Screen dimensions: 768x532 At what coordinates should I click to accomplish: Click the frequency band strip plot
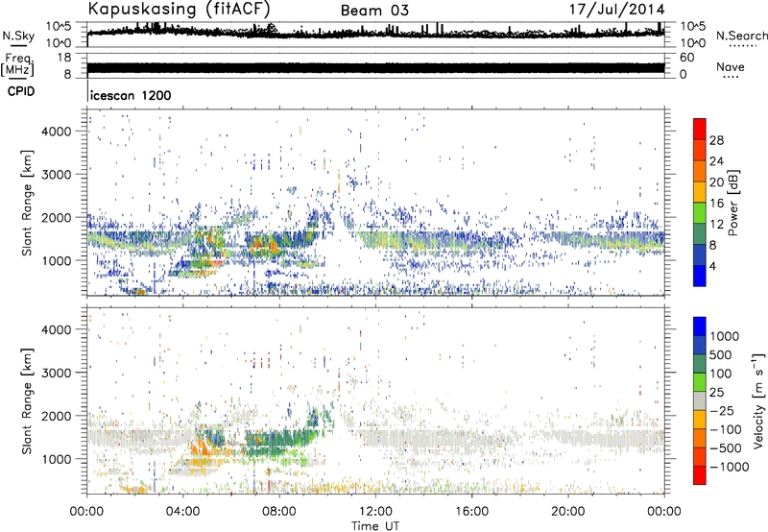375,67
